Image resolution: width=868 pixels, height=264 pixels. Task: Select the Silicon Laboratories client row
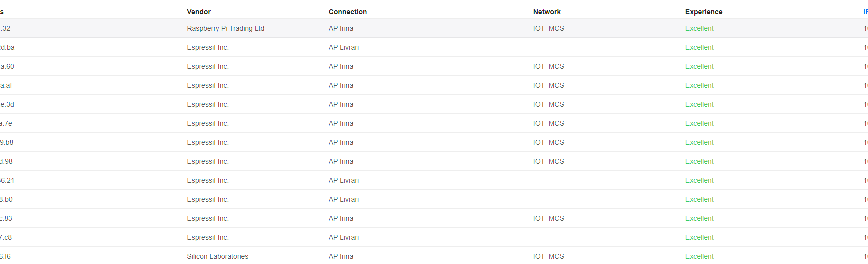[x=217, y=256]
